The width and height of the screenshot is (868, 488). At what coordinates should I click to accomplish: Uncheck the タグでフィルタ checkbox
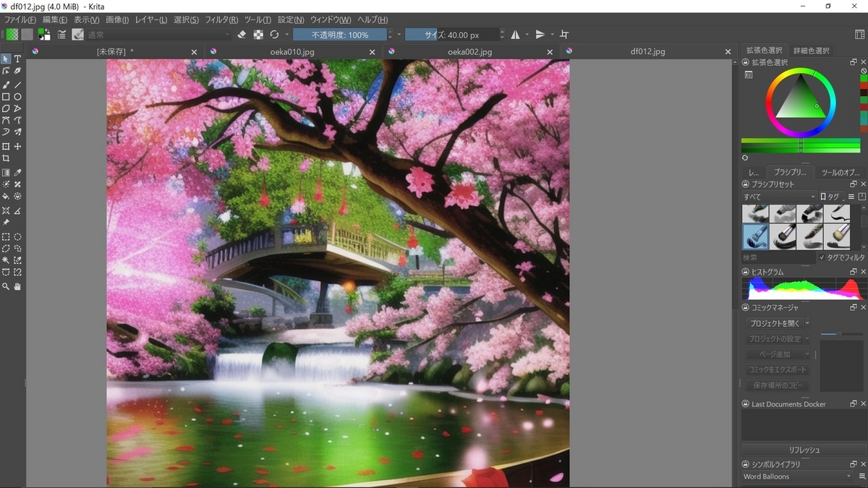(x=821, y=257)
